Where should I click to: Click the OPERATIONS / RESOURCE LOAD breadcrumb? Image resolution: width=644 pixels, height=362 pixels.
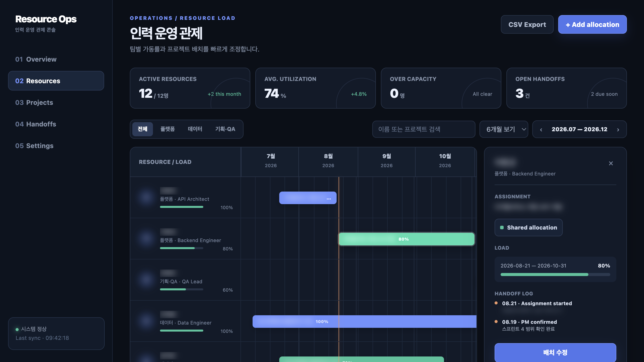182,18
